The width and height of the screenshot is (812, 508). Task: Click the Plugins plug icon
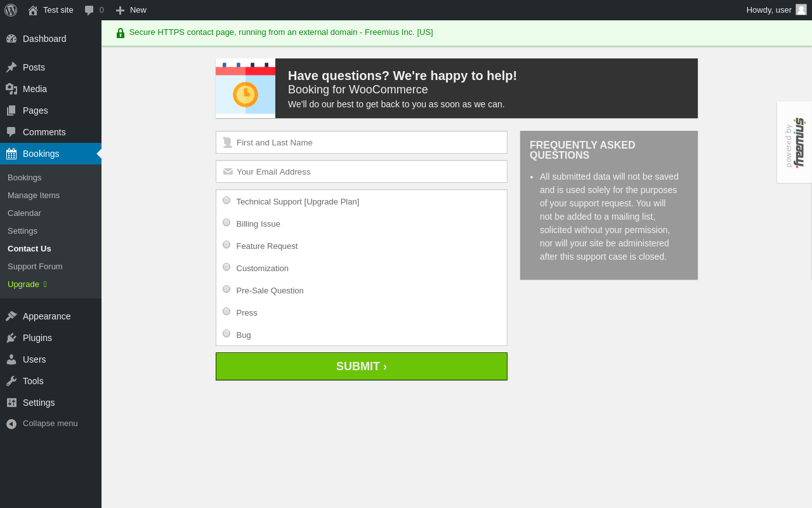(x=11, y=338)
